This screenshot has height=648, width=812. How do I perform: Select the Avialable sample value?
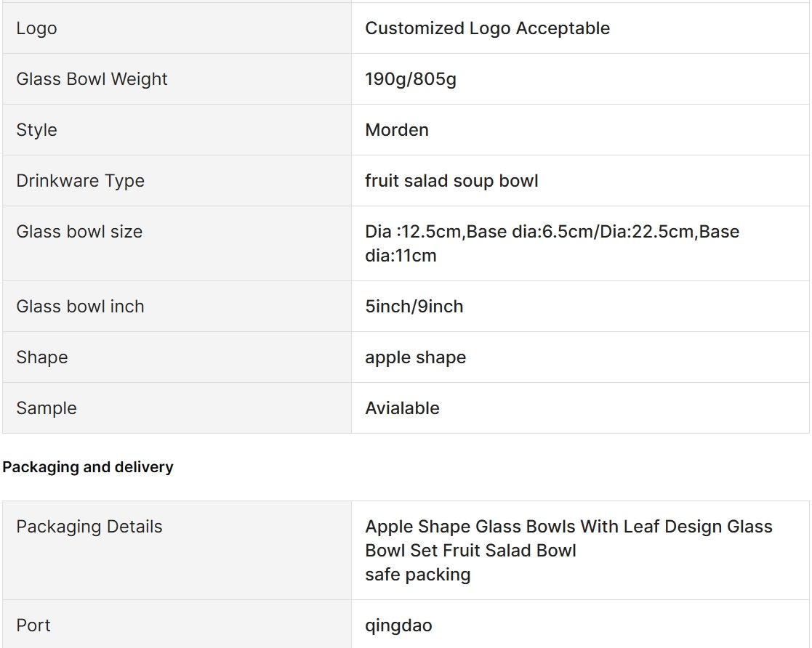point(403,408)
